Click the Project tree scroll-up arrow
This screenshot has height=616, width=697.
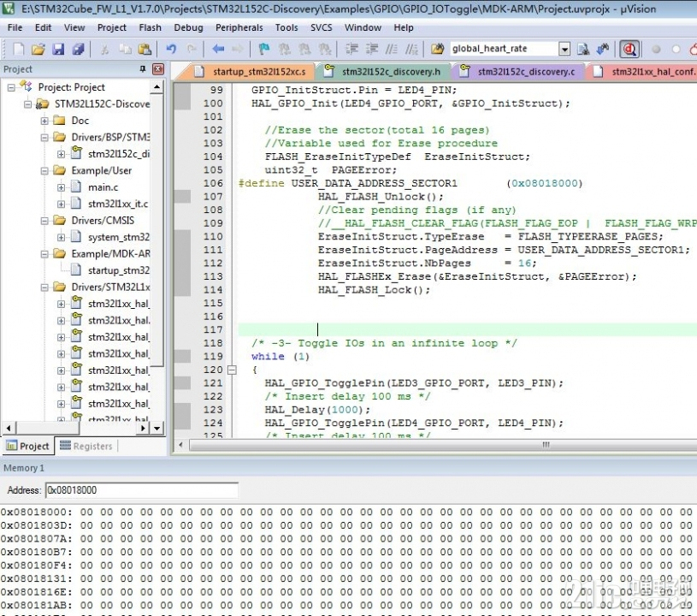157,86
